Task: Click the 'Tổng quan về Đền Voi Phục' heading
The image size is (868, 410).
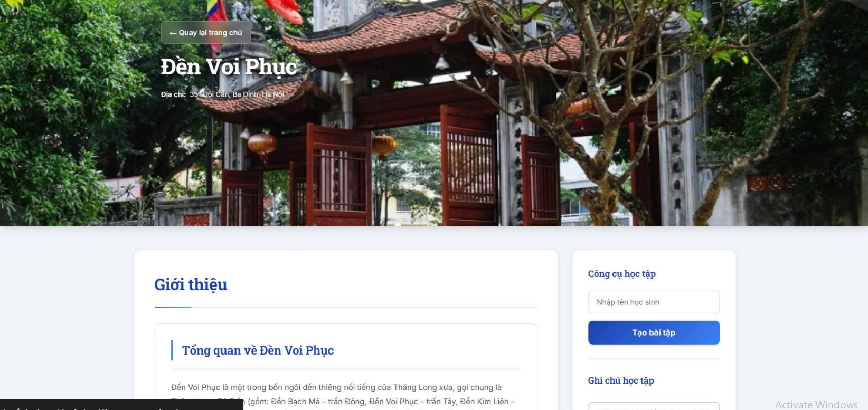Action: point(258,350)
